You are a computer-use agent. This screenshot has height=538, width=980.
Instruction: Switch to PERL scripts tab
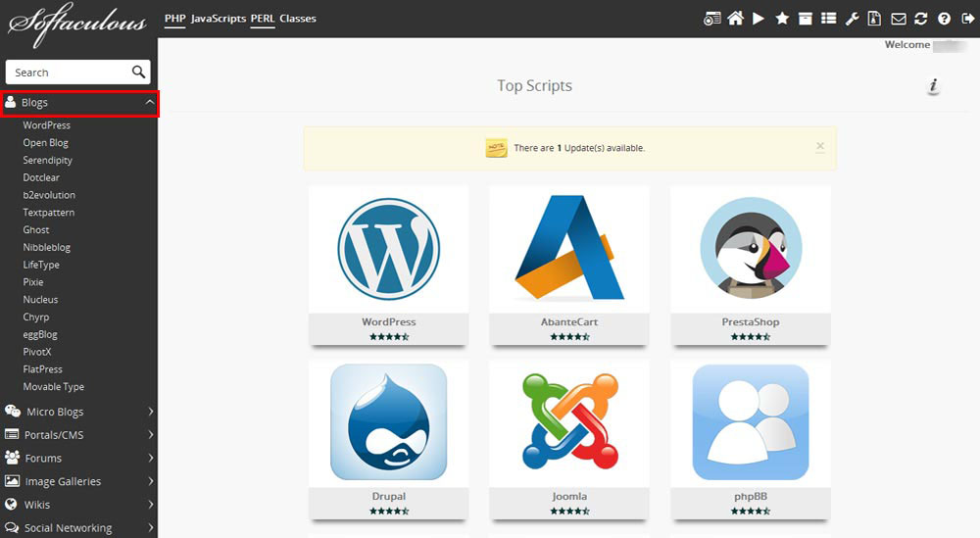point(263,19)
